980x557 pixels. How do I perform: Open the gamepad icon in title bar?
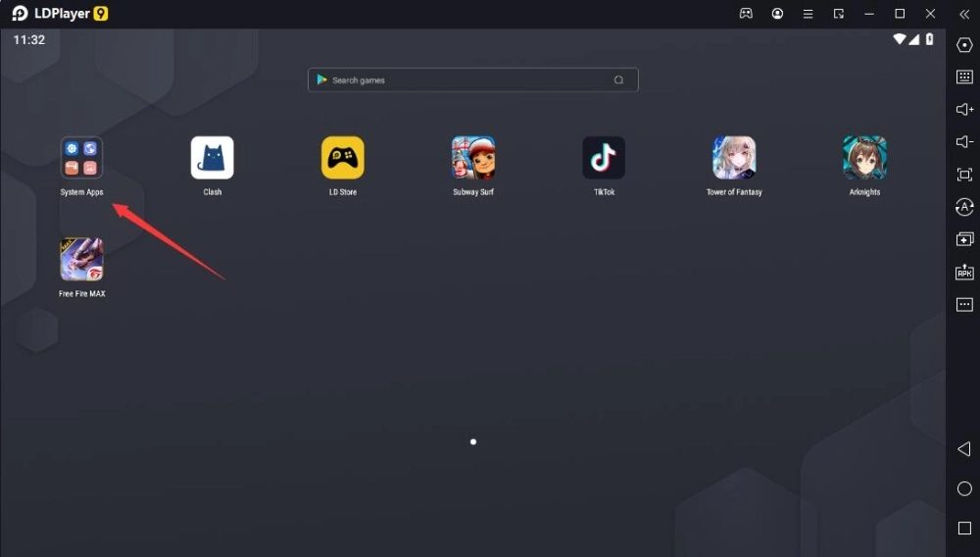[x=746, y=13]
